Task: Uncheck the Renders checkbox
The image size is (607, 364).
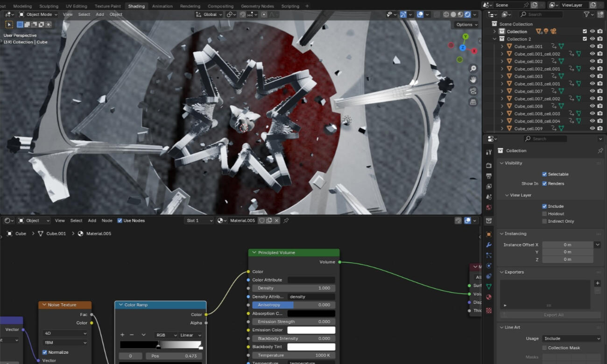Action: (544, 183)
